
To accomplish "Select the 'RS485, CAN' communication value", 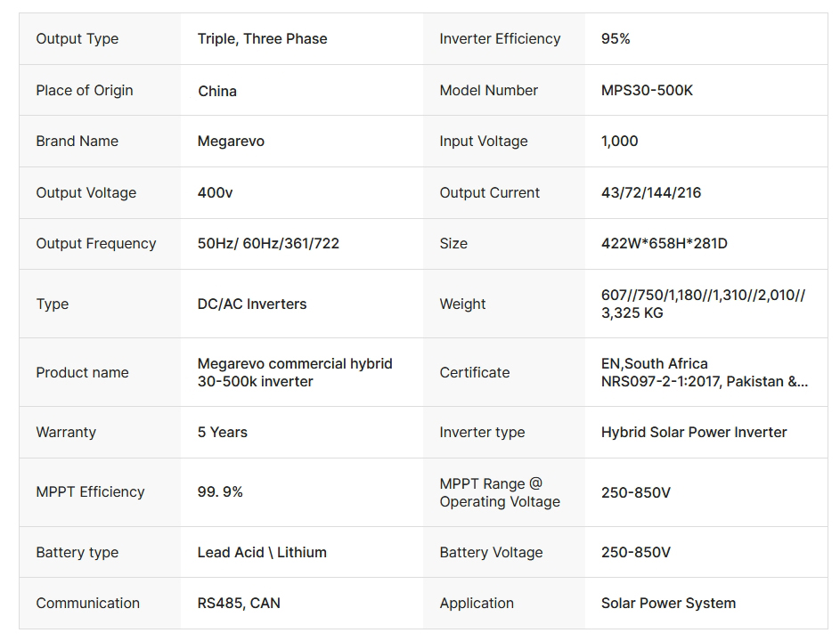I will pyautogui.click(x=239, y=604).
